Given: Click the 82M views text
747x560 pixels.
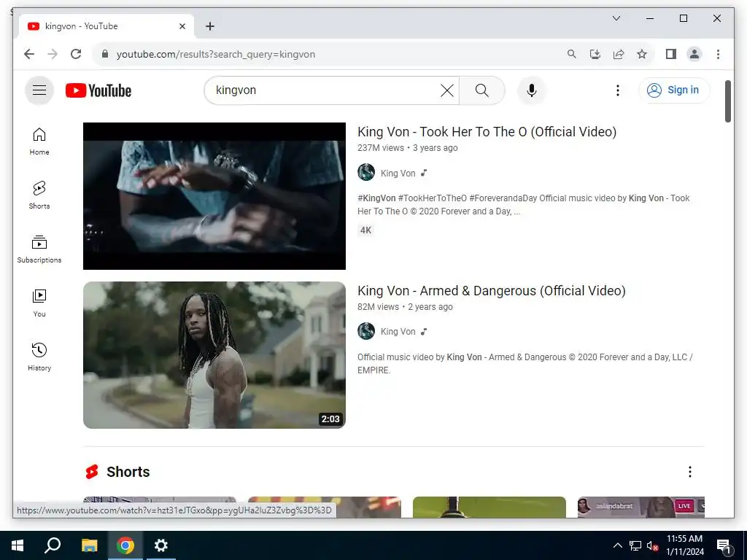Looking at the screenshot, I should point(379,307).
